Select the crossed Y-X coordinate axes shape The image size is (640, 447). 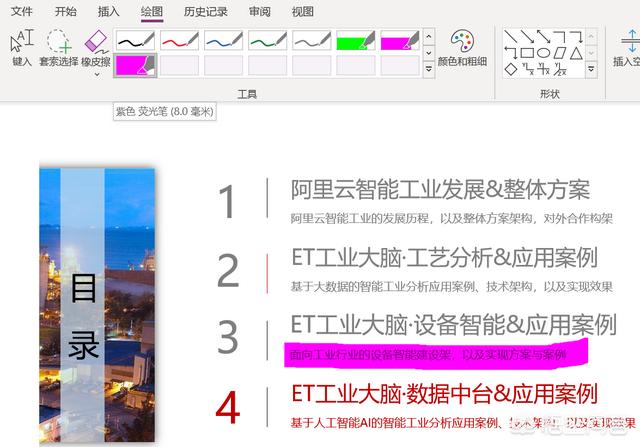click(543, 69)
